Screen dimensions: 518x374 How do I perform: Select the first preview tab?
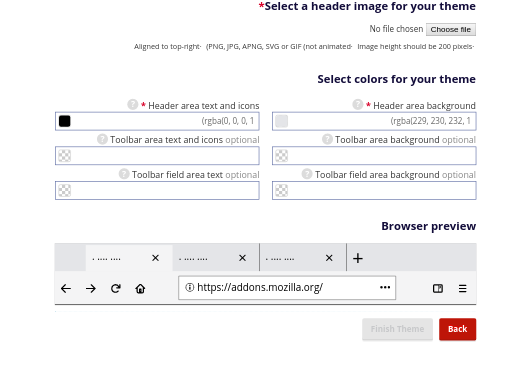(x=129, y=258)
